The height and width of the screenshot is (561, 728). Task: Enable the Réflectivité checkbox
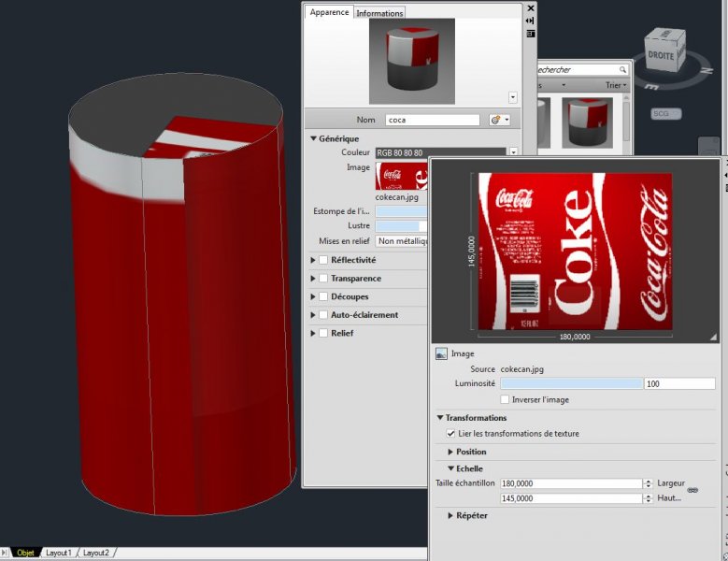[323, 260]
